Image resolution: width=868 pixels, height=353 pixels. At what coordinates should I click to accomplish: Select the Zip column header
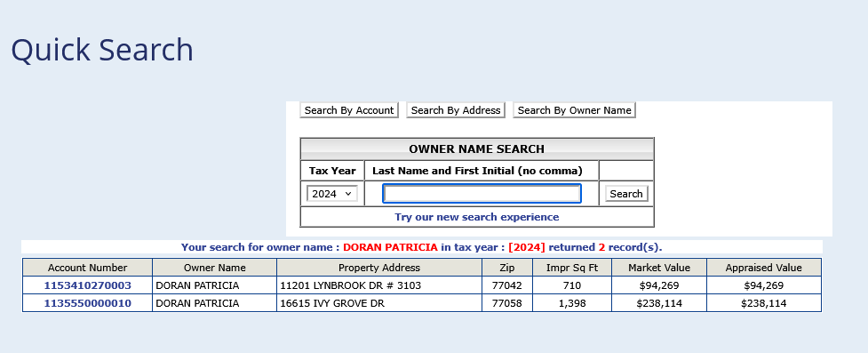506,268
